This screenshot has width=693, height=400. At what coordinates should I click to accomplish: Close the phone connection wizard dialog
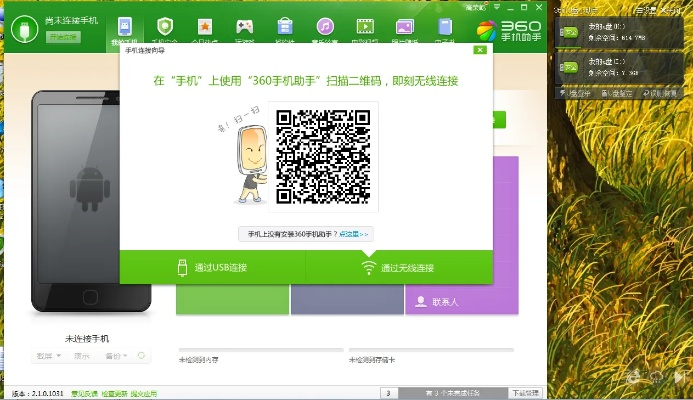pyautogui.click(x=480, y=50)
